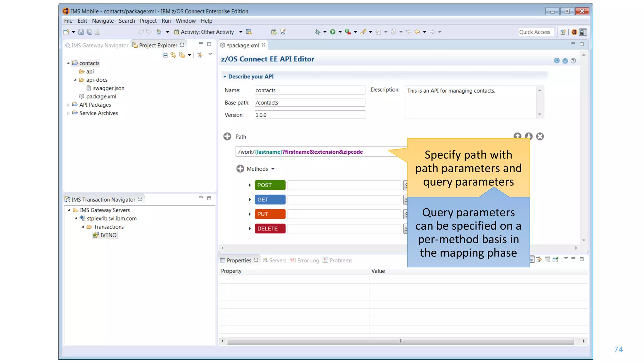Click the Name field containing contacts
This screenshot has width=644, height=362.
310,90
